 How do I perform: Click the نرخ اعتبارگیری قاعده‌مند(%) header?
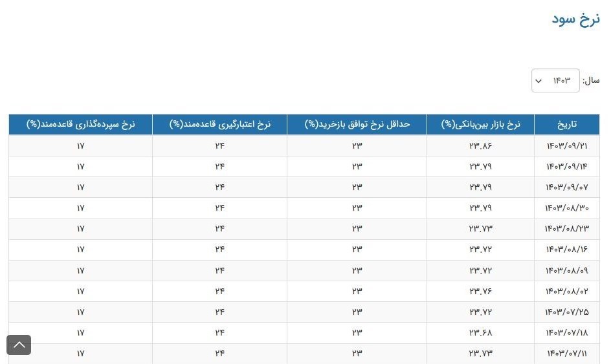[219, 124]
